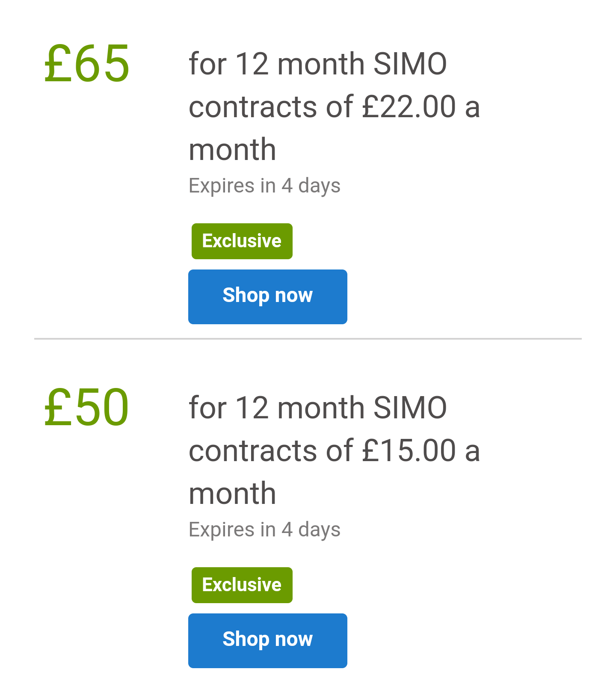The width and height of the screenshot is (616, 678).
Task: Click Expires in 4 days under £65 offer
Action: pyautogui.click(x=264, y=186)
